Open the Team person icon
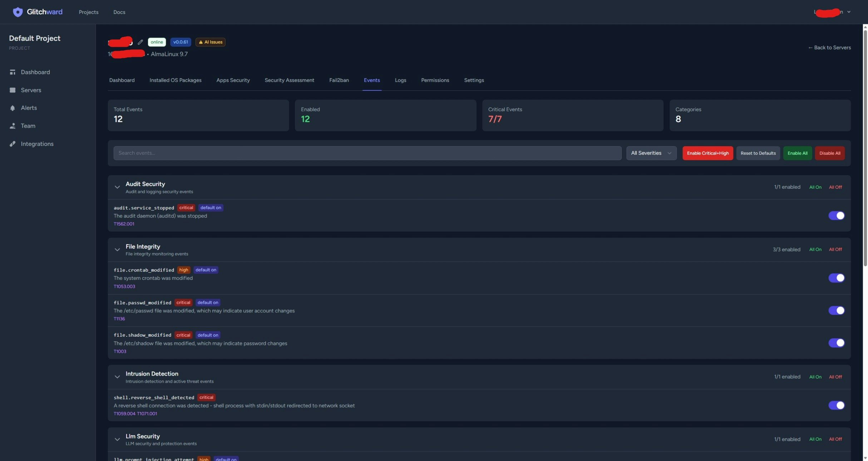 click(13, 126)
